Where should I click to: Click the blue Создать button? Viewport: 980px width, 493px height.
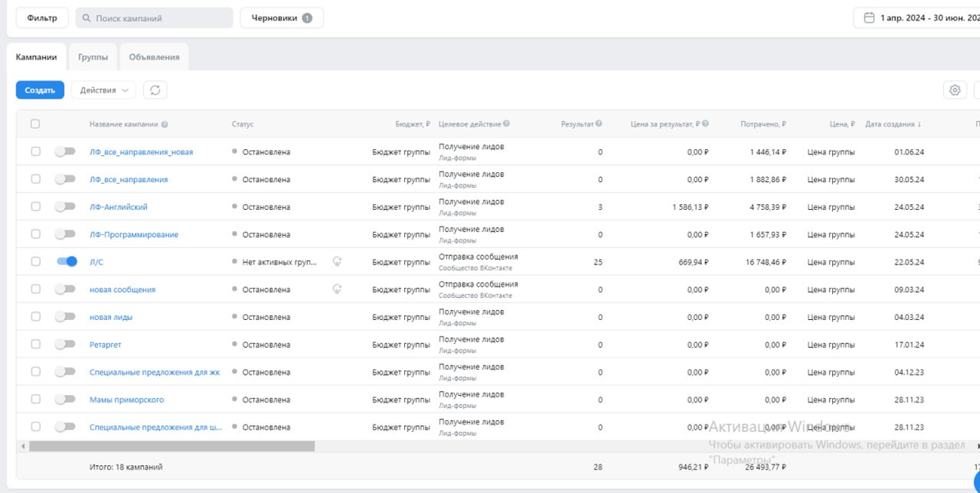coord(40,90)
